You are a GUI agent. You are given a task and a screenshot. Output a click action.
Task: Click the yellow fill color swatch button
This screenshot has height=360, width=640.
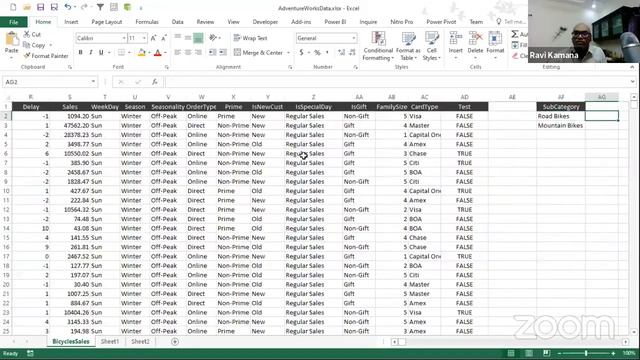click(x=141, y=53)
